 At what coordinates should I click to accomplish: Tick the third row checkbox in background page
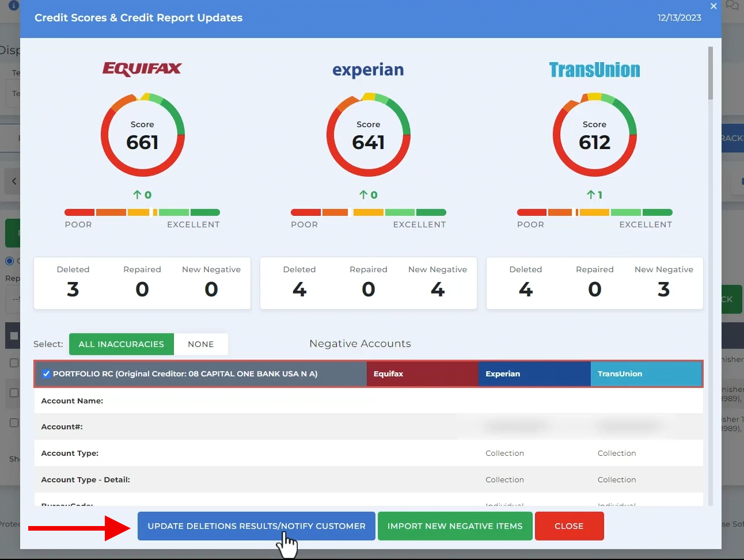(14, 423)
